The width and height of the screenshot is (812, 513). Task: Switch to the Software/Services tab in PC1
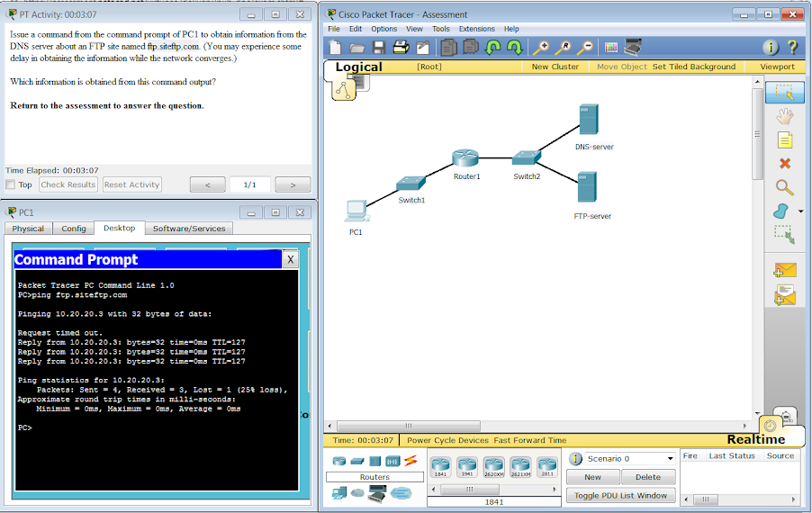point(189,229)
